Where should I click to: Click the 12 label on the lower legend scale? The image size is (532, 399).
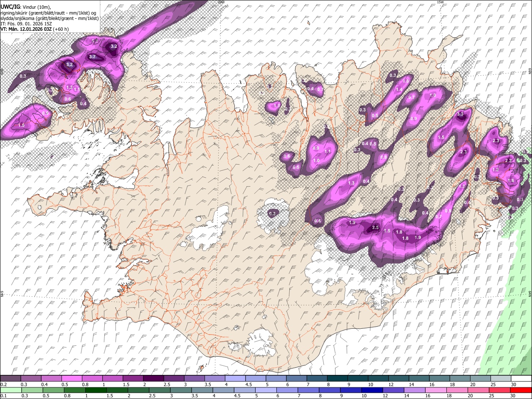386,396
